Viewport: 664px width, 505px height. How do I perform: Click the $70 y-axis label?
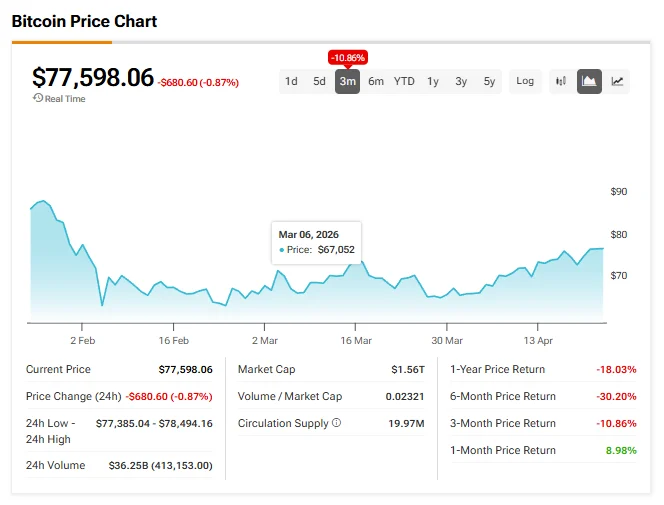pos(618,276)
